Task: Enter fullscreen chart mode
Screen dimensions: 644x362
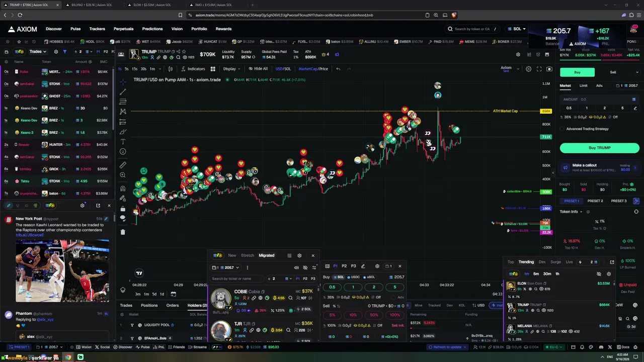Action: click(539, 69)
